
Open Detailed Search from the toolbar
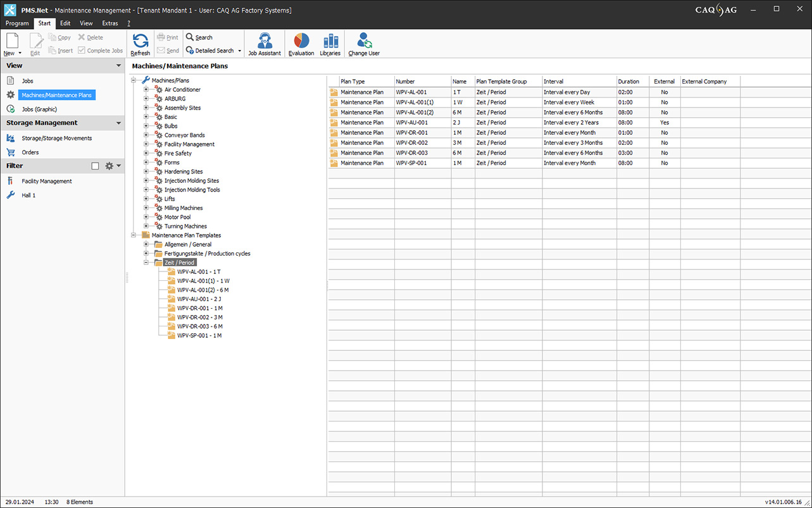tap(210, 51)
